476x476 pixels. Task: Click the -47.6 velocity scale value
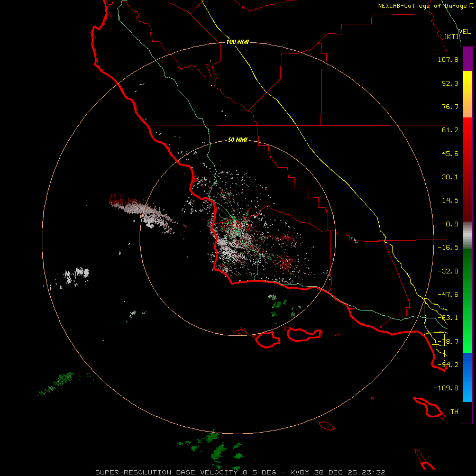(448, 295)
